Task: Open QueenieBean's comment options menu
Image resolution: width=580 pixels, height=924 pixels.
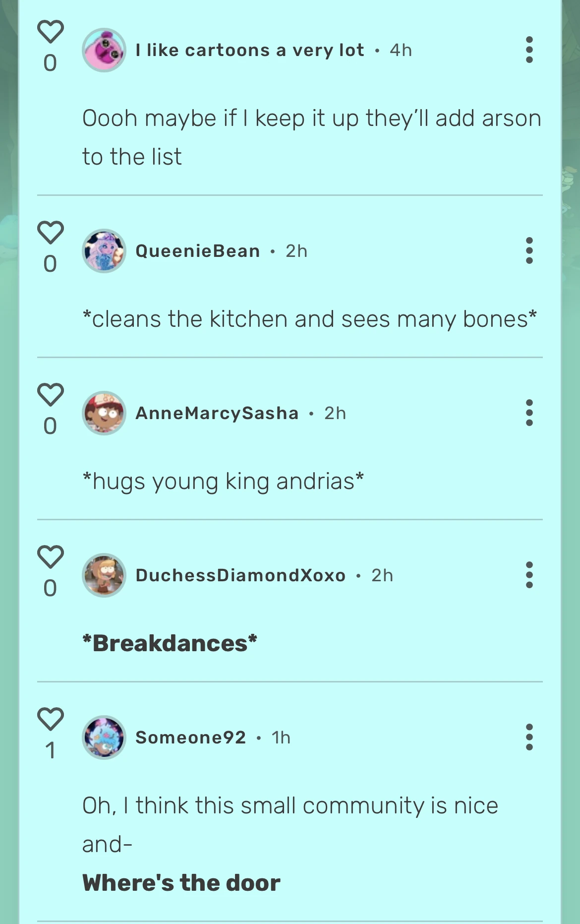Action: click(x=528, y=250)
